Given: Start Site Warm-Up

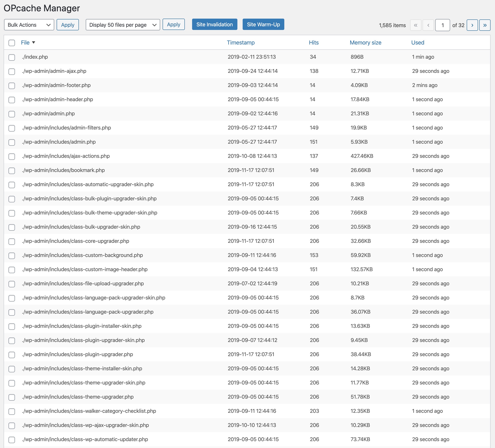Looking at the screenshot, I should (x=263, y=24).
